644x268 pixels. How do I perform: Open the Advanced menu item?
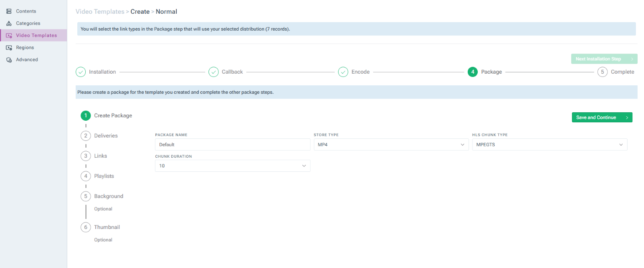click(x=33, y=60)
